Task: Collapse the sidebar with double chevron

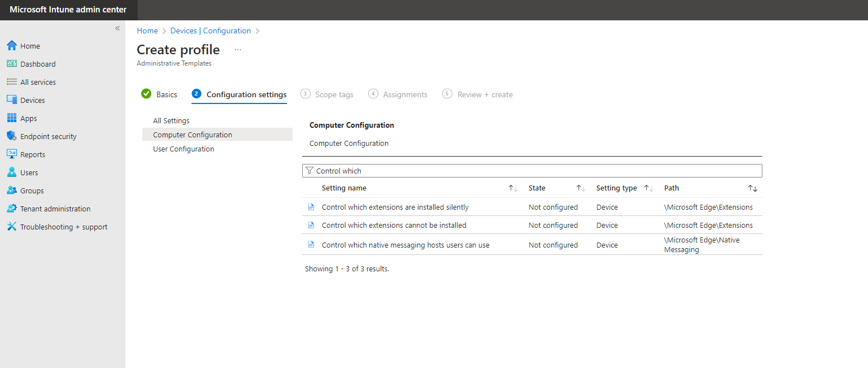Action: 117,28
